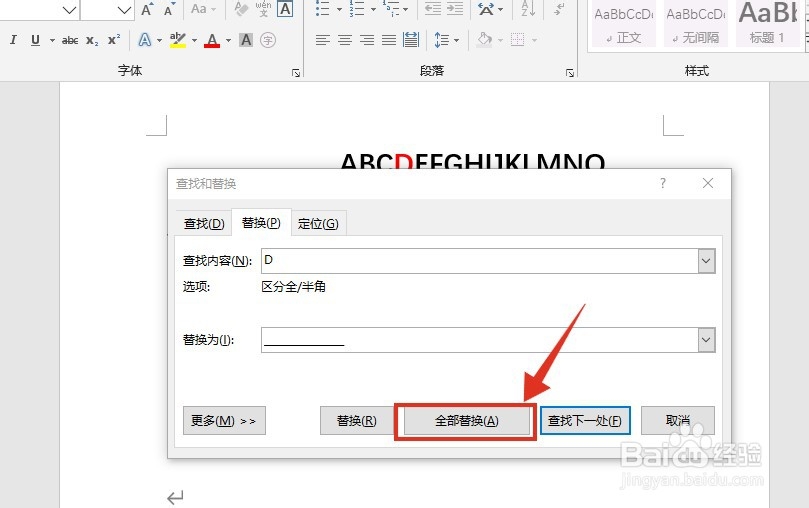
Task: Insert bulleted list
Action: coord(322,9)
